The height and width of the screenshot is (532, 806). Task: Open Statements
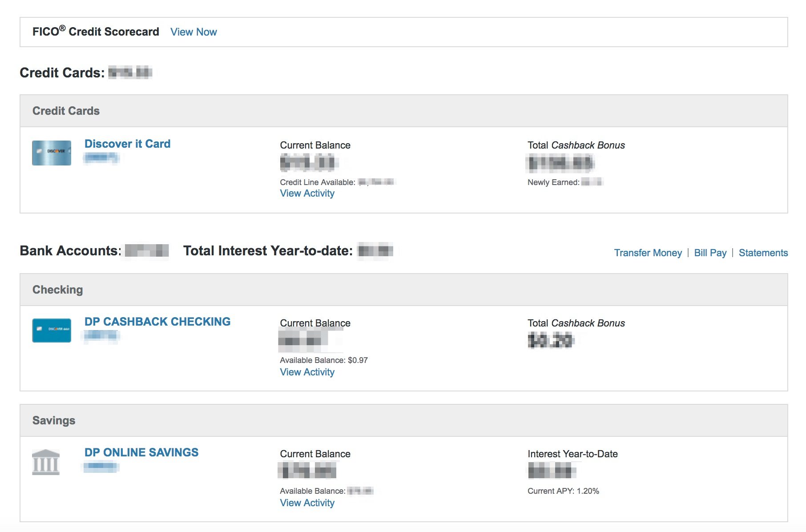tap(763, 253)
